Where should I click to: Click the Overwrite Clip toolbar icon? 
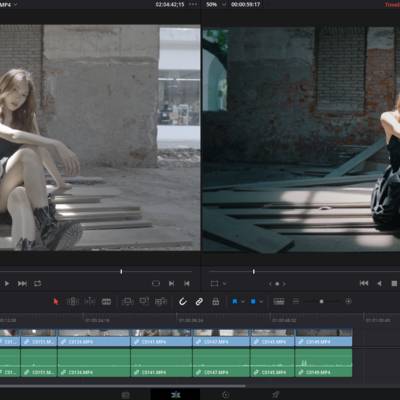click(x=144, y=301)
